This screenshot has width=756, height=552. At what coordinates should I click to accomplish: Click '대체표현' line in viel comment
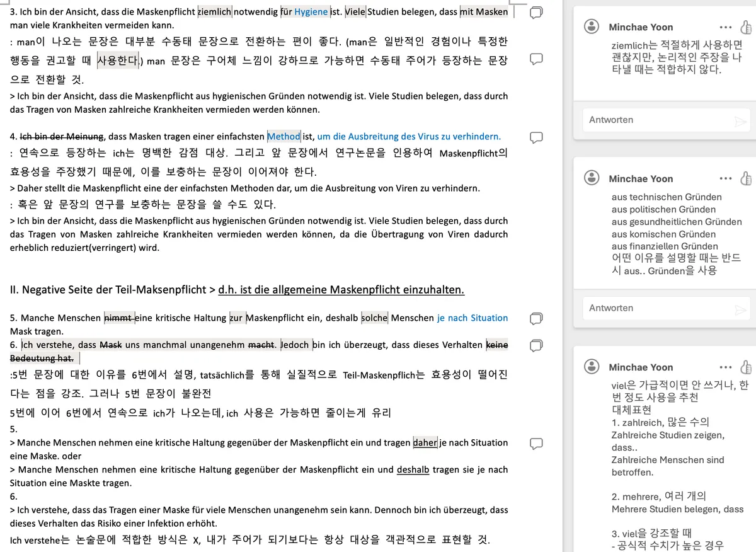630,410
